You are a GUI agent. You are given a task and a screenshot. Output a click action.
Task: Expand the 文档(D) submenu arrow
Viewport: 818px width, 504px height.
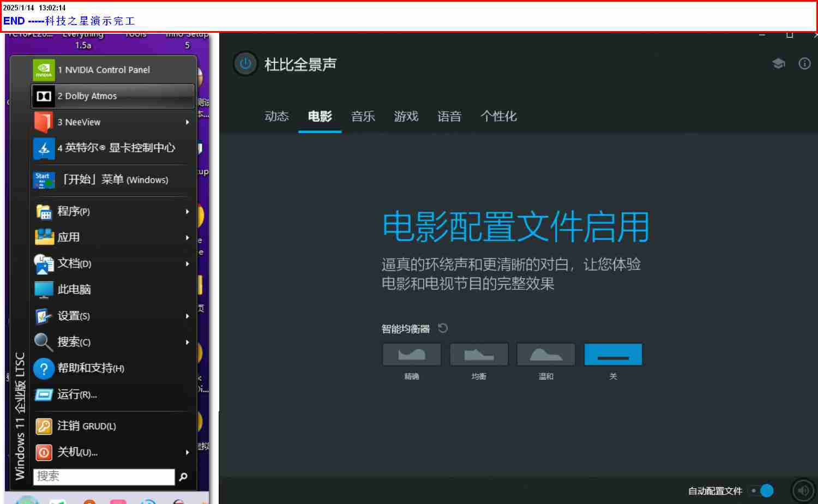188,264
